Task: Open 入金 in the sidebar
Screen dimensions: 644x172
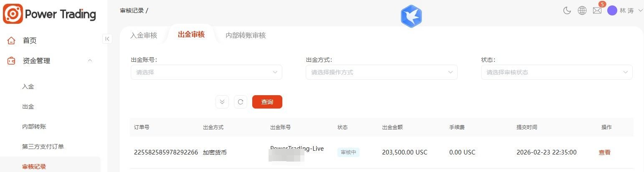Action: click(x=28, y=86)
